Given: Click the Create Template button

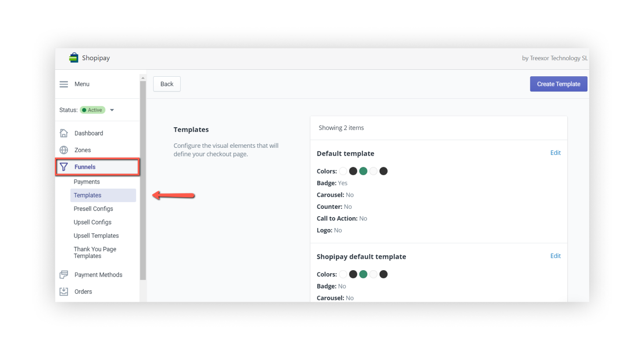Looking at the screenshot, I should click(558, 84).
